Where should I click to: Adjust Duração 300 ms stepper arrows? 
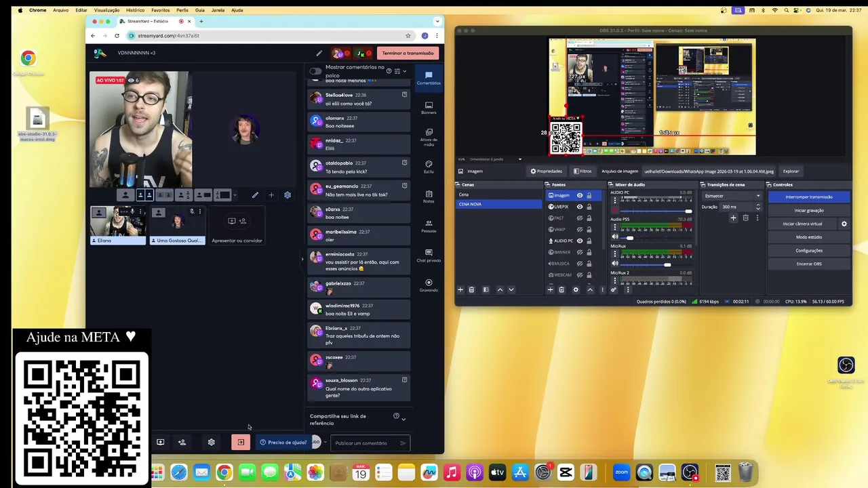click(x=758, y=207)
